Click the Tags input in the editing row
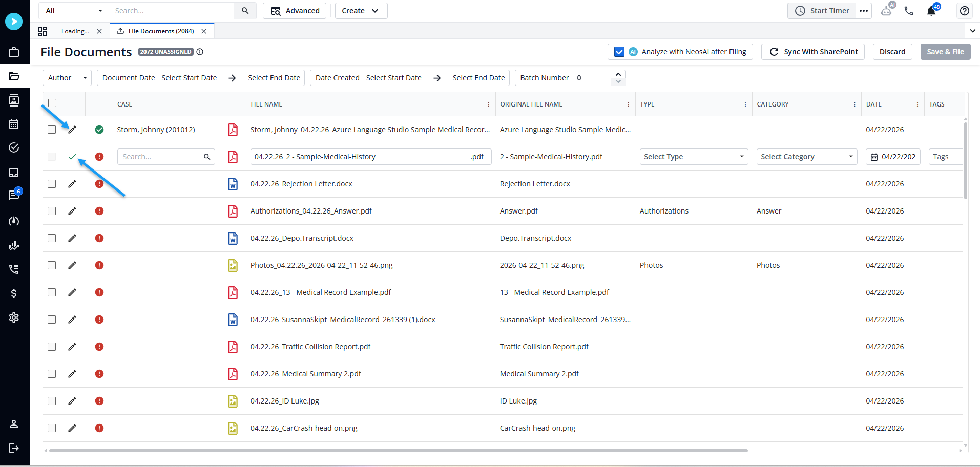 pos(946,157)
